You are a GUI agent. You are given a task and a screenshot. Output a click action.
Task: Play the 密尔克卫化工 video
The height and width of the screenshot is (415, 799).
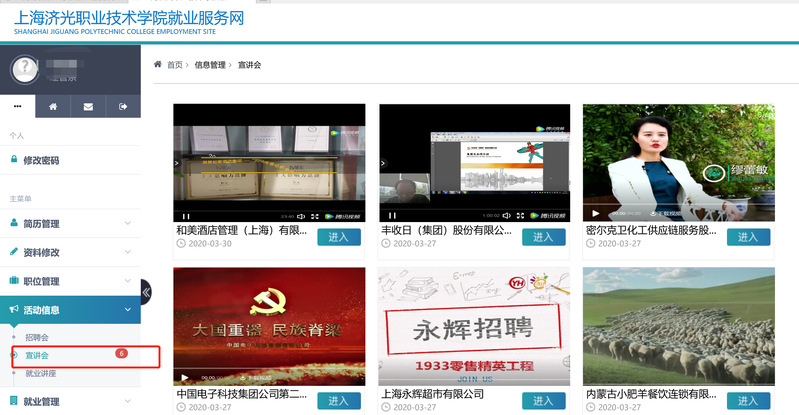[596, 213]
